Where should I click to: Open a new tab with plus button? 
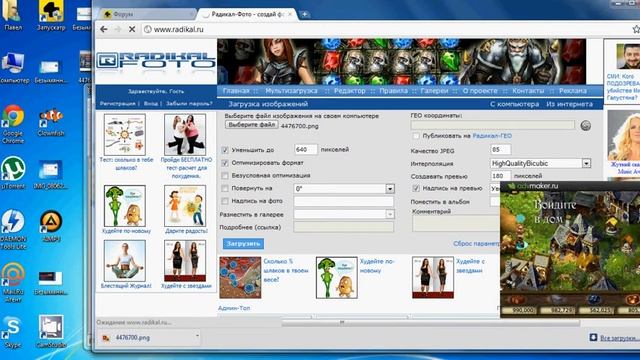pos(304,14)
